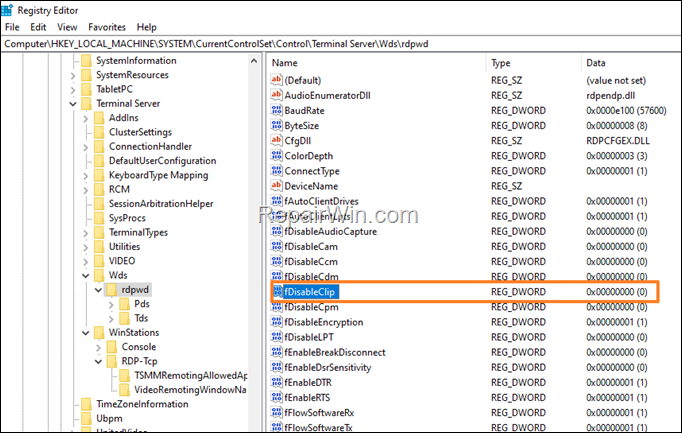
Task: Collapse the RDP-Tcp tree node
Action: tap(98, 361)
